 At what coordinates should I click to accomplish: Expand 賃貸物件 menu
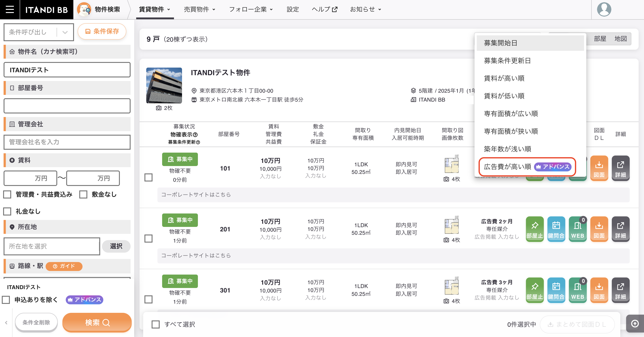coord(155,9)
